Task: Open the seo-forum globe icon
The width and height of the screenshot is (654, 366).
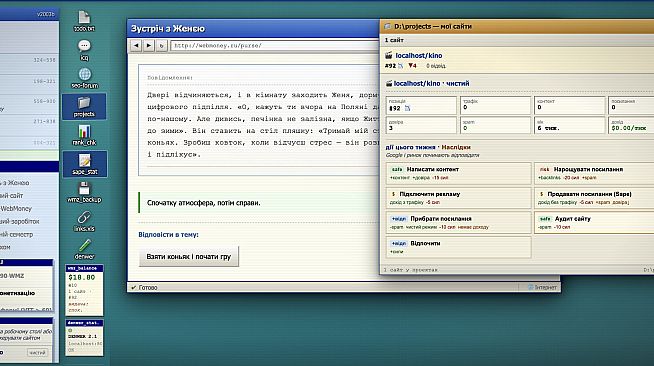Action: (x=84, y=78)
